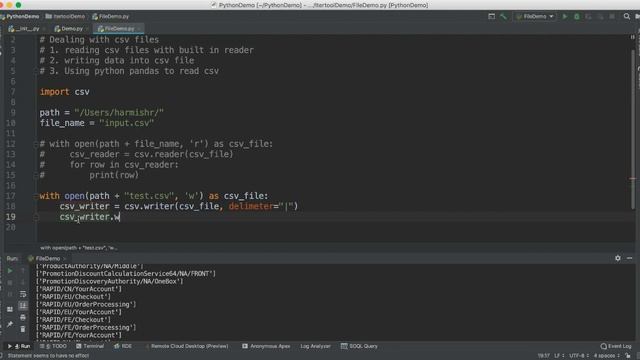Toggle scroll to end icon in Run panel
640x360 pixels.
coord(23,305)
